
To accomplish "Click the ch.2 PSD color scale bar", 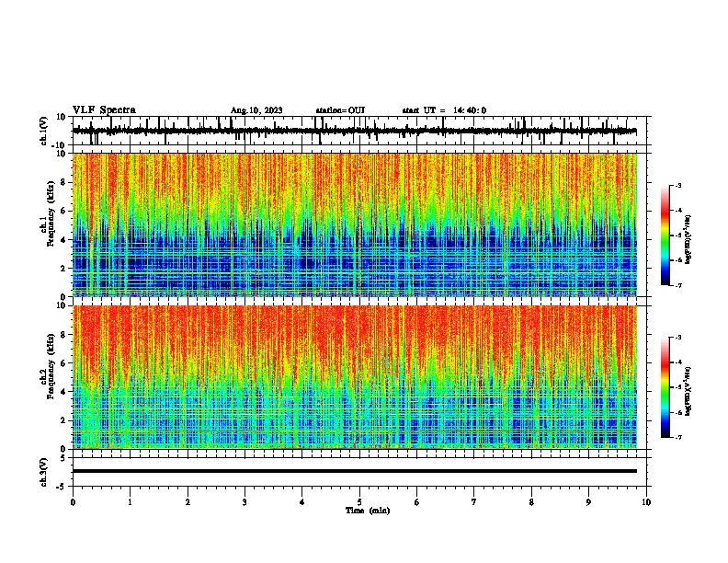I will [665, 387].
